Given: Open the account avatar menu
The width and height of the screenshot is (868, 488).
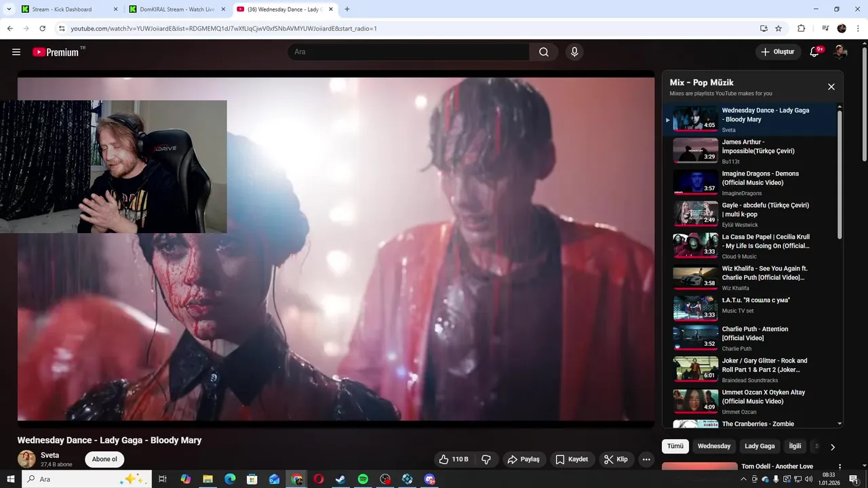Looking at the screenshot, I should tap(840, 52).
